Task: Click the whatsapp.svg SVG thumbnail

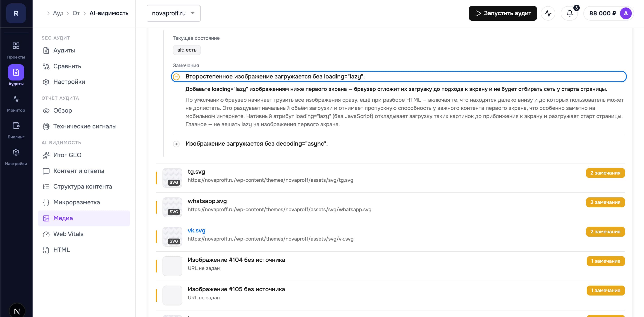Action: 172,207
